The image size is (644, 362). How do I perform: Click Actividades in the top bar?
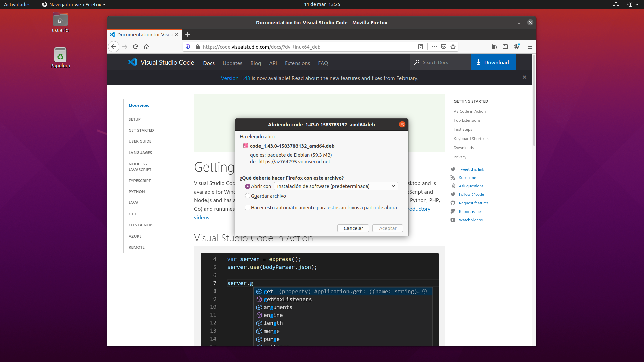[17, 4]
